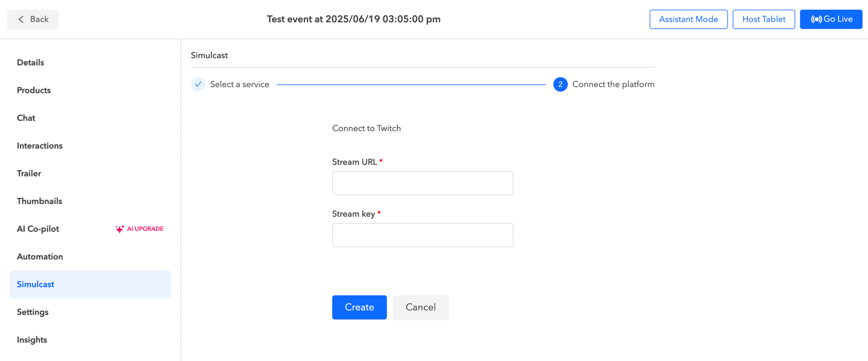Open the Trailer section
The height and width of the screenshot is (361, 868).
[x=29, y=173]
